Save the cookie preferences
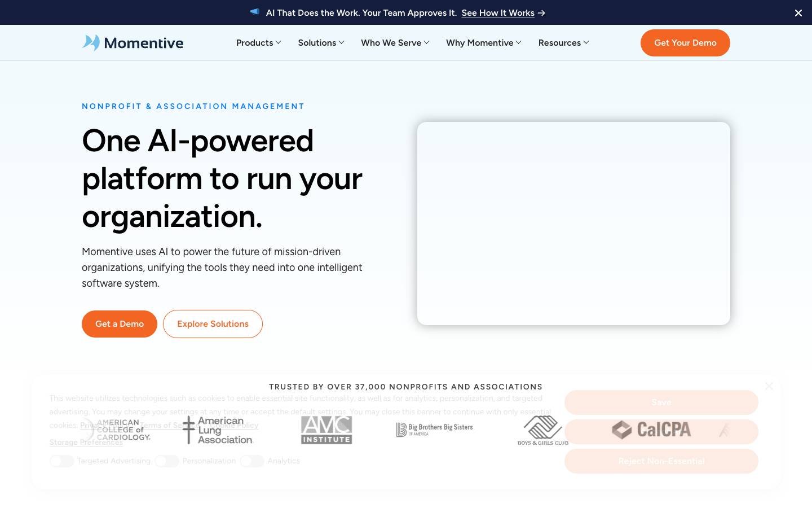The height and width of the screenshot is (508, 812). point(661,402)
